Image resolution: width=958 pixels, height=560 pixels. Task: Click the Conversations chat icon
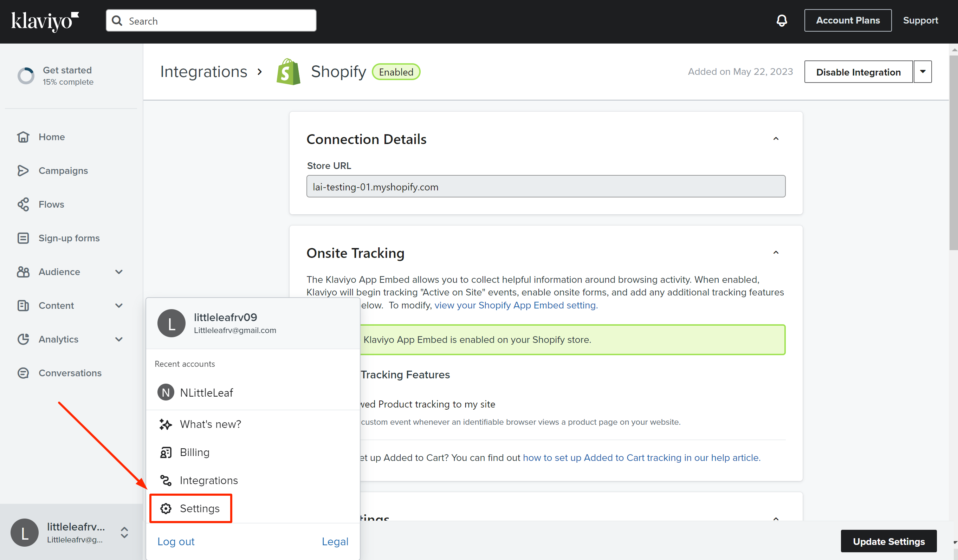tap(23, 373)
